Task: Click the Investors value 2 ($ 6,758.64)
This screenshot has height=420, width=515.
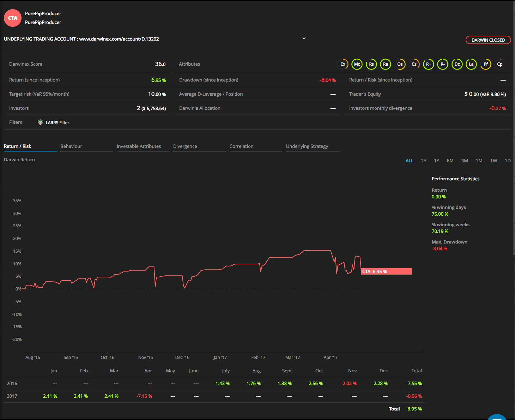Action: (x=151, y=108)
